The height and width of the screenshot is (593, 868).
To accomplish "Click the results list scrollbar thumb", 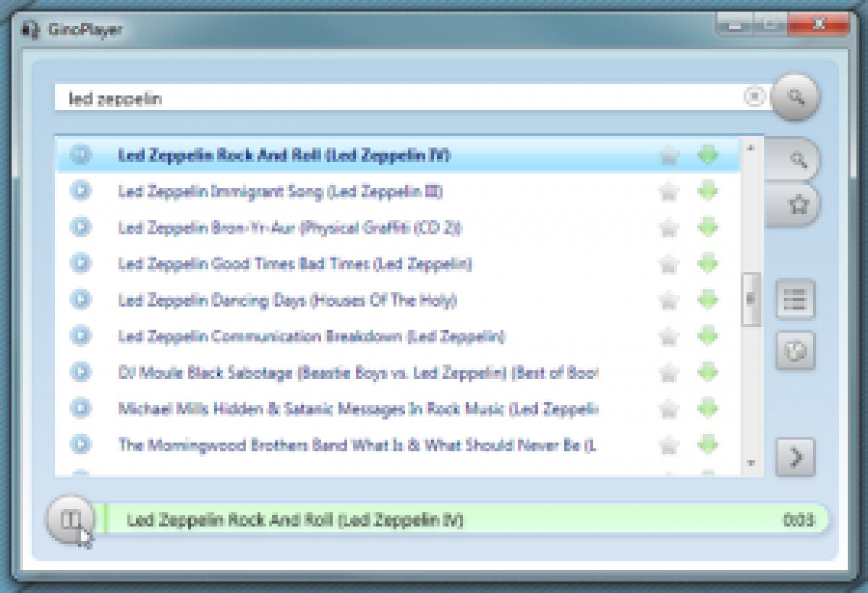I will coord(751,298).
